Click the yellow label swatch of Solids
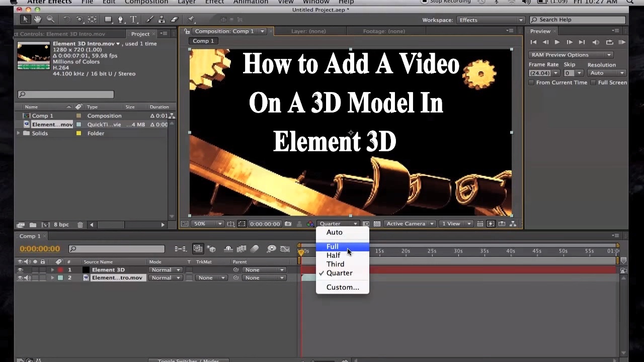The image size is (644, 362). tap(78, 133)
